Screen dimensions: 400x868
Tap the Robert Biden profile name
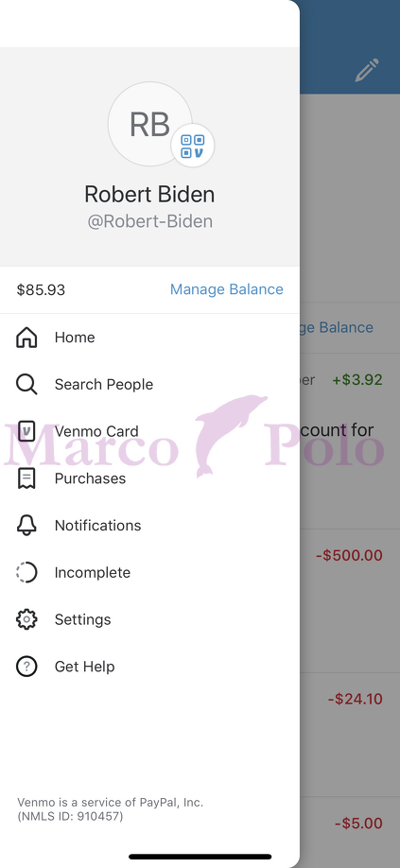coord(149,194)
